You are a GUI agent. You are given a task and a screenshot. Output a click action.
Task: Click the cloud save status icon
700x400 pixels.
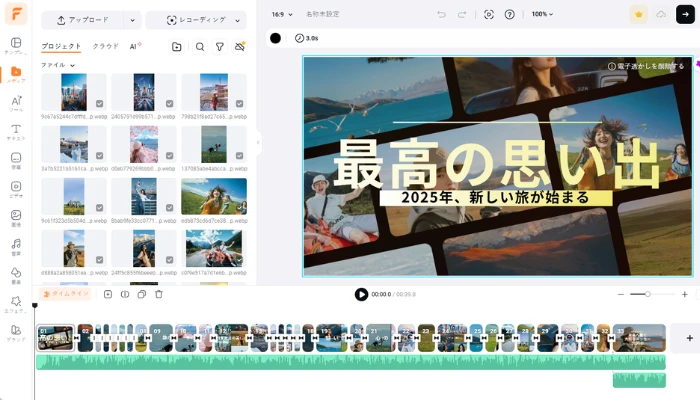[661, 14]
